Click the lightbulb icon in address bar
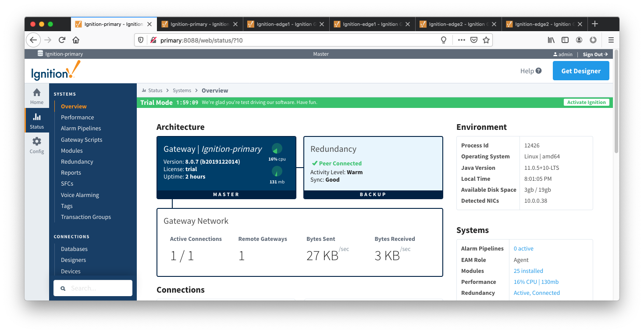Screen dimensions: 644x333 (x=444, y=40)
